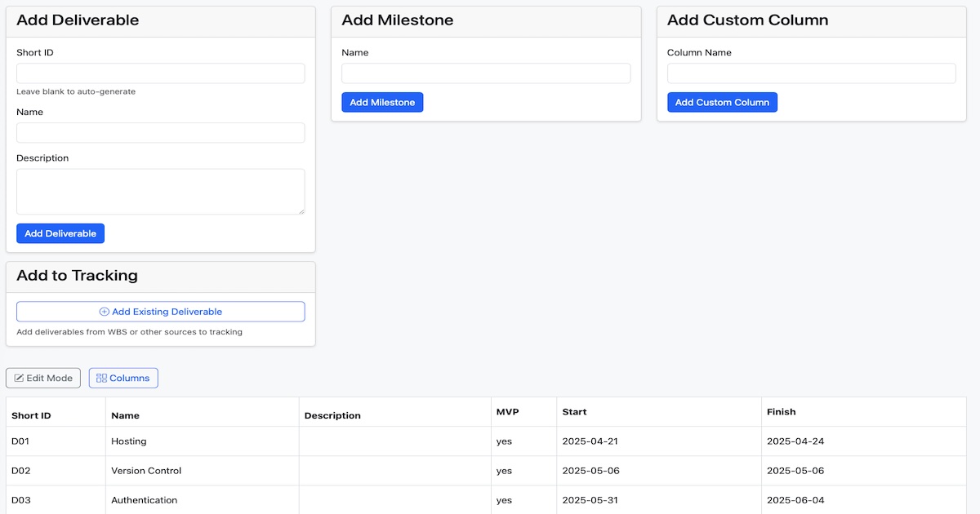Click the MVP column header
Image resolution: width=980 pixels, height=514 pixels.
tap(524, 412)
